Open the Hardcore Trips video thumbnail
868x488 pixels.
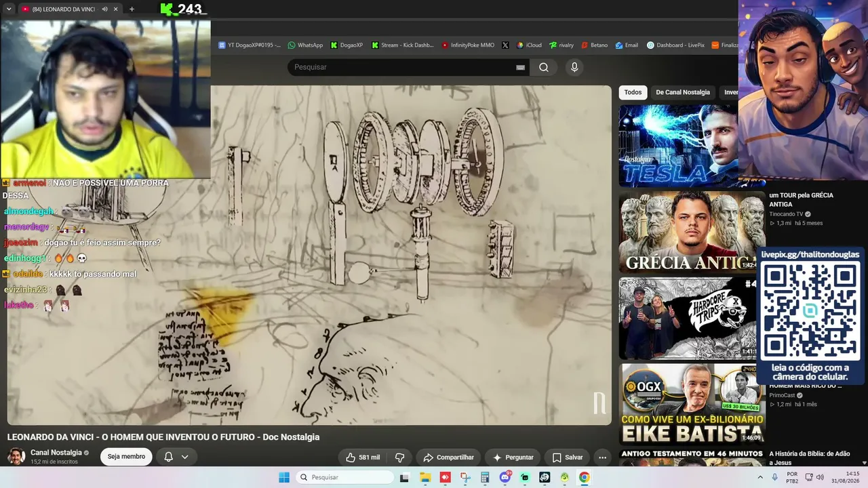pos(688,319)
